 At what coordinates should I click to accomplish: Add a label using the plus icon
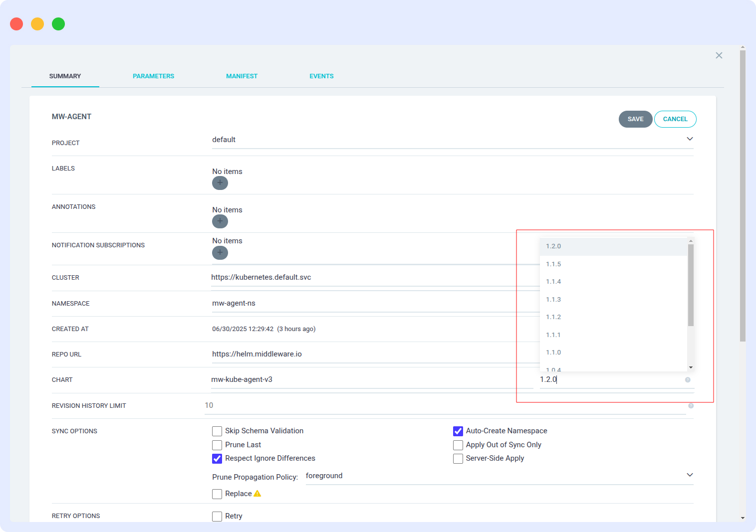pos(220,183)
